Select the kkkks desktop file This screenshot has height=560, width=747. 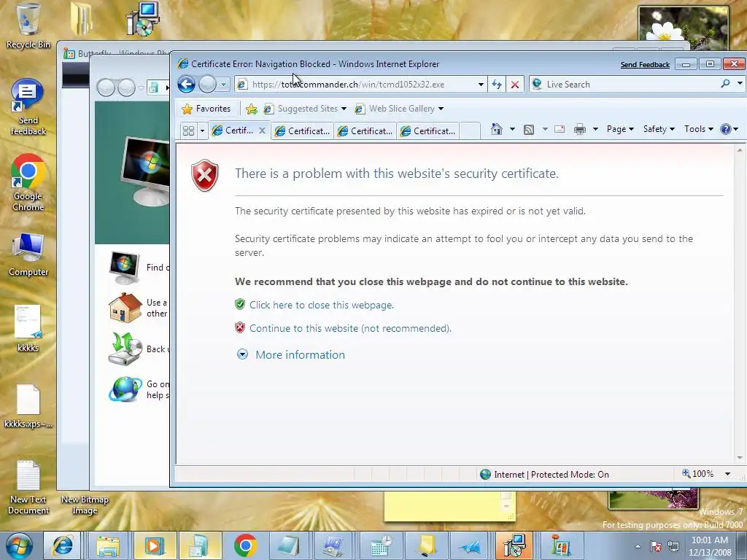pos(28,329)
